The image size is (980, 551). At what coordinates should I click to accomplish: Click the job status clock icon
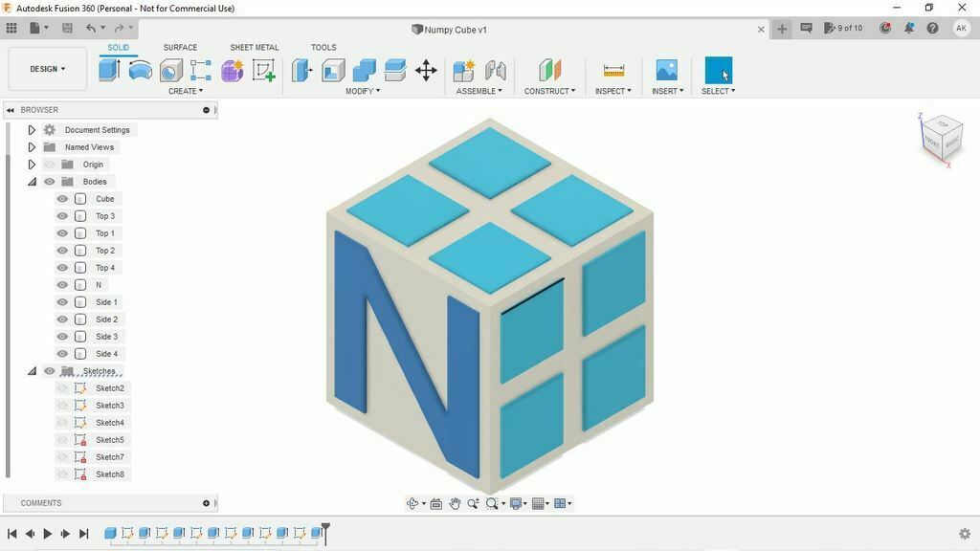pyautogui.click(x=885, y=28)
